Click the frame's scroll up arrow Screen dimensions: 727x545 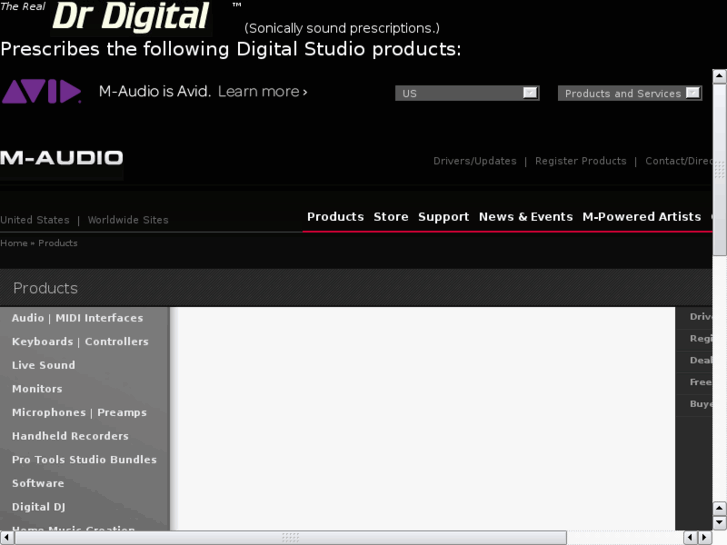pyautogui.click(x=719, y=76)
